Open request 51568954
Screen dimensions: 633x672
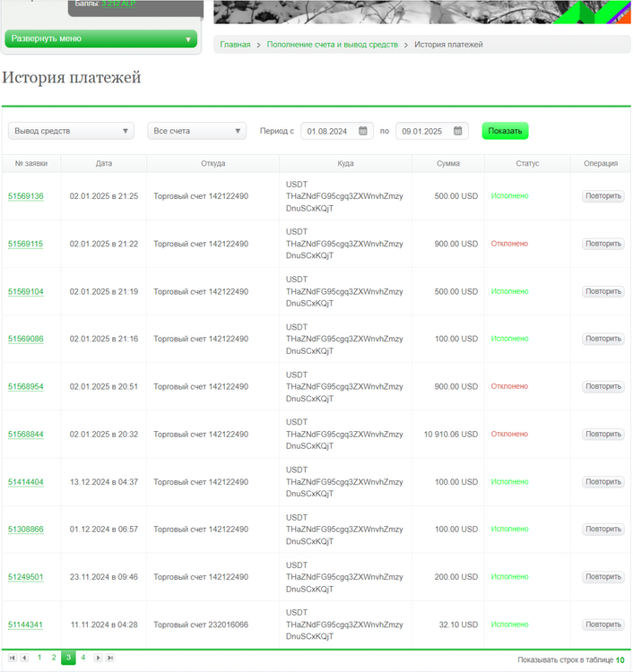[26, 386]
